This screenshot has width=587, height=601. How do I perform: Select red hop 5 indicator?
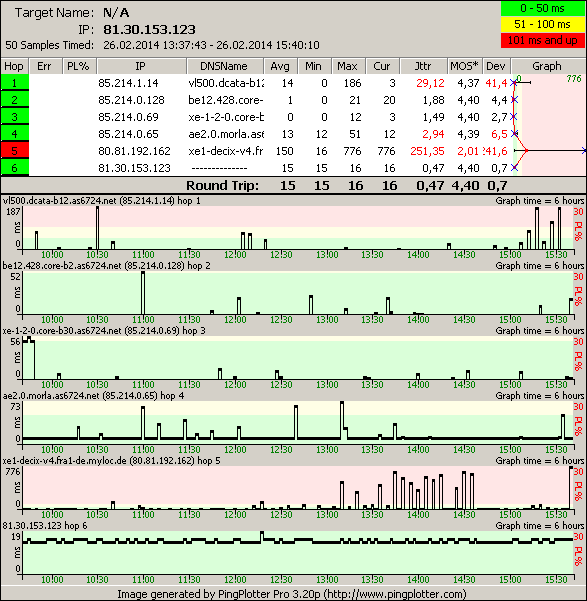point(15,151)
